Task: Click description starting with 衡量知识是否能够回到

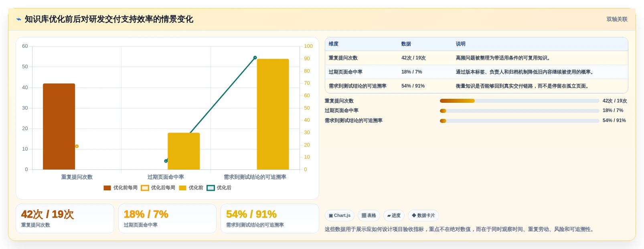Action: [523, 86]
